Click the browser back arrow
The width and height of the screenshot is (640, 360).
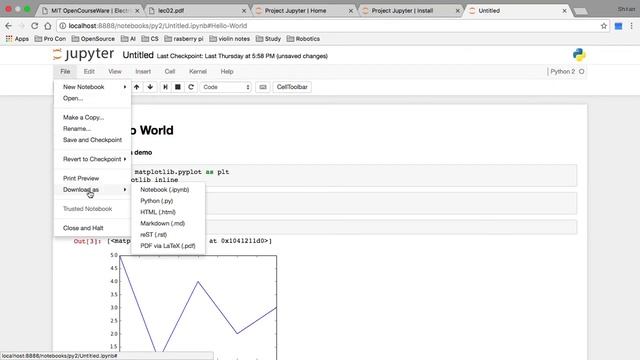pyautogui.click(x=9, y=26)
